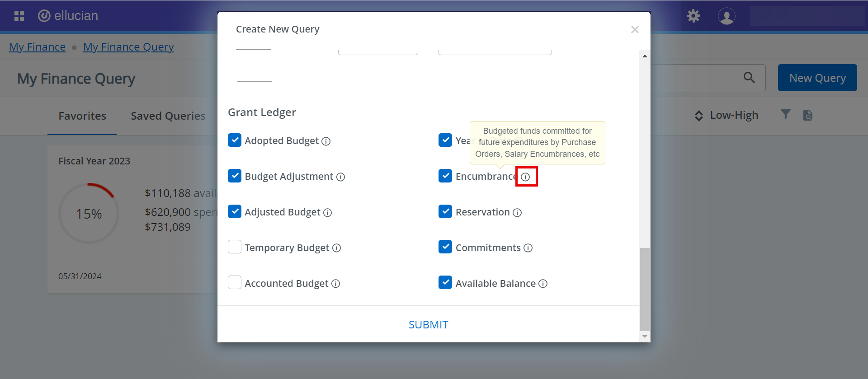Open the settings gear icon
This screenshot has height=379, width=868.
coord(693,16)
